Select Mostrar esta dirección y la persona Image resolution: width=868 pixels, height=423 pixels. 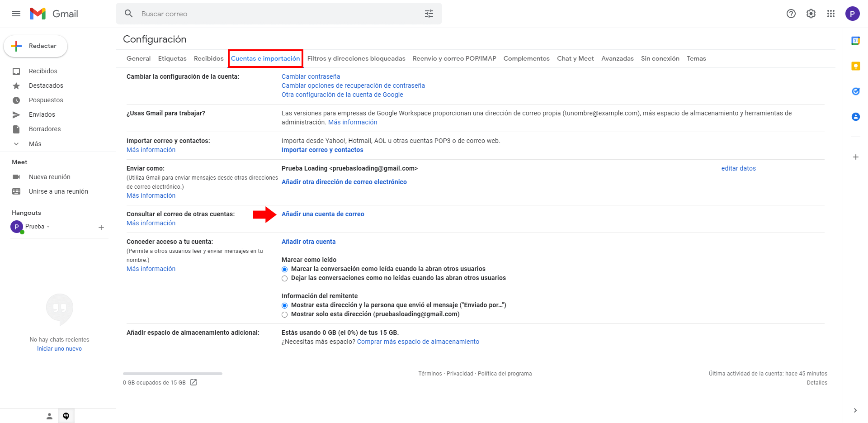point(285,305)
